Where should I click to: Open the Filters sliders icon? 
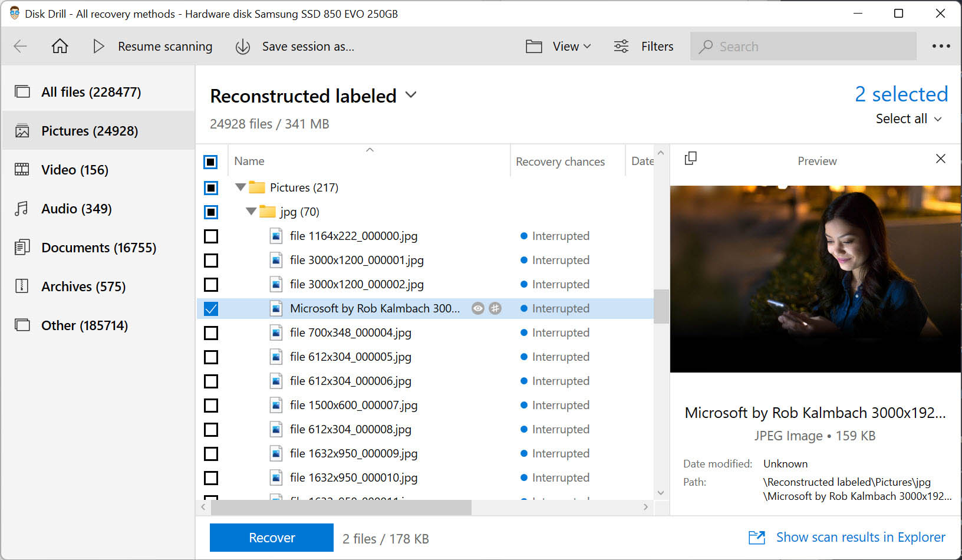(621, 47)
